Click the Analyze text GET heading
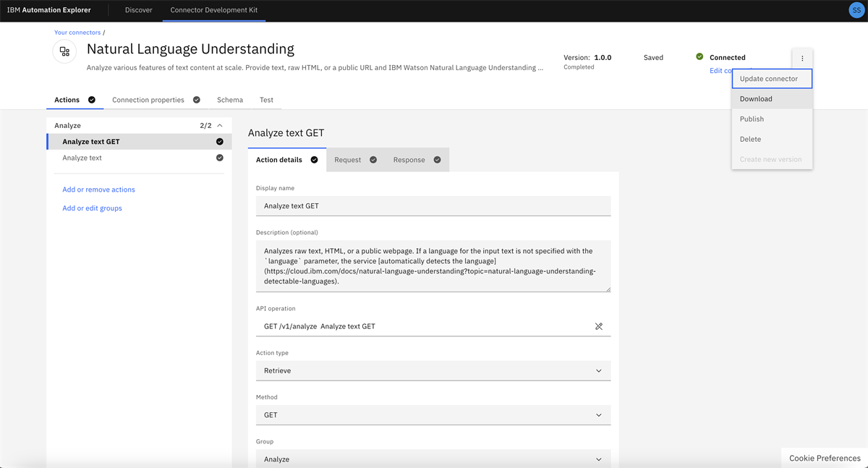 pyautogui.click(x=286, y=133)
